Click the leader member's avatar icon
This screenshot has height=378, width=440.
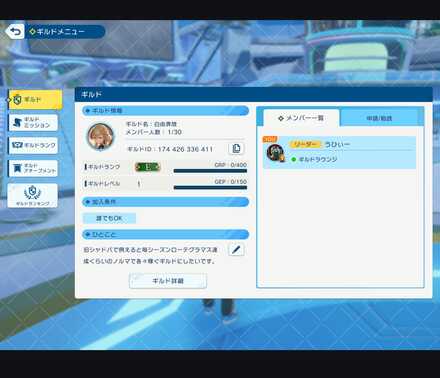click(276, 153)
